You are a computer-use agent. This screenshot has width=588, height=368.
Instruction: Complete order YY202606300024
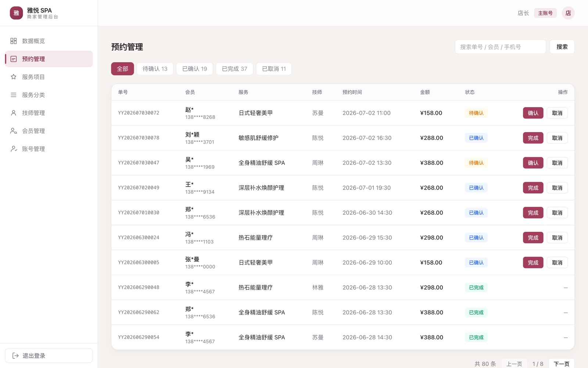click(533, 238)
